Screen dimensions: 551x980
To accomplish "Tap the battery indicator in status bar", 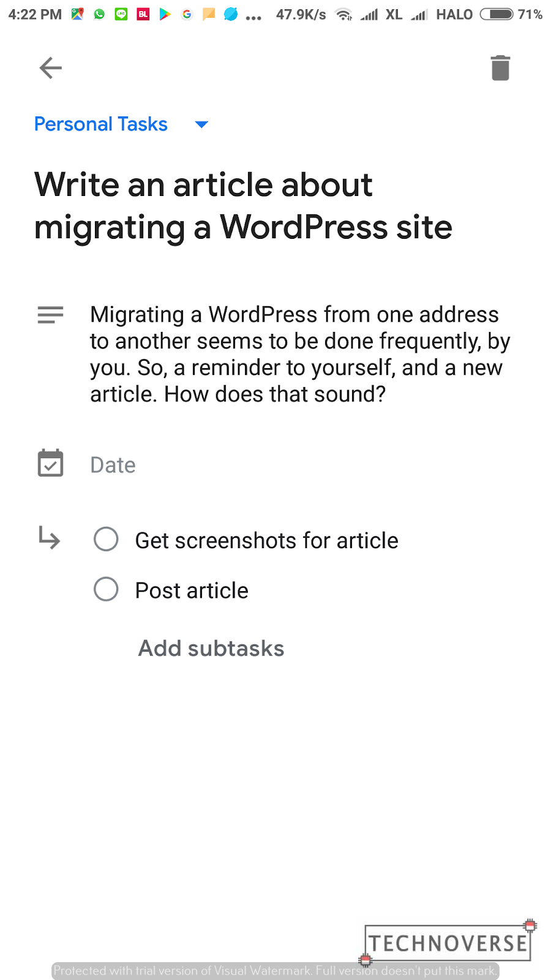I will pyautogui.click(x=497, y=14).
